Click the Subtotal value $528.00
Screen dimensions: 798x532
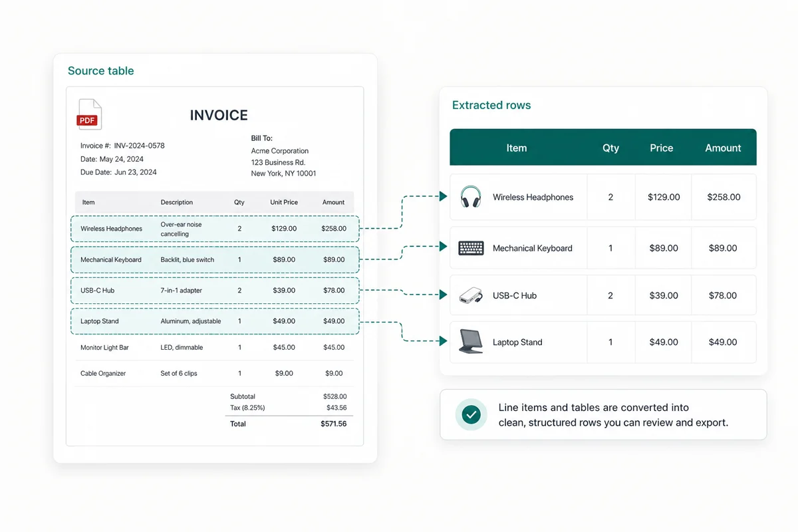coord(334,396)
